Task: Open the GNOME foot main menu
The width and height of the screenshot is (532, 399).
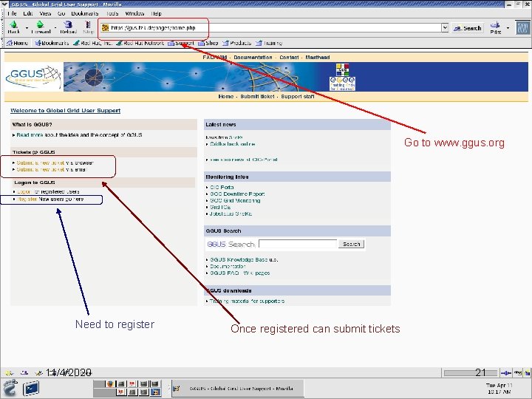Action: (10, 388)
